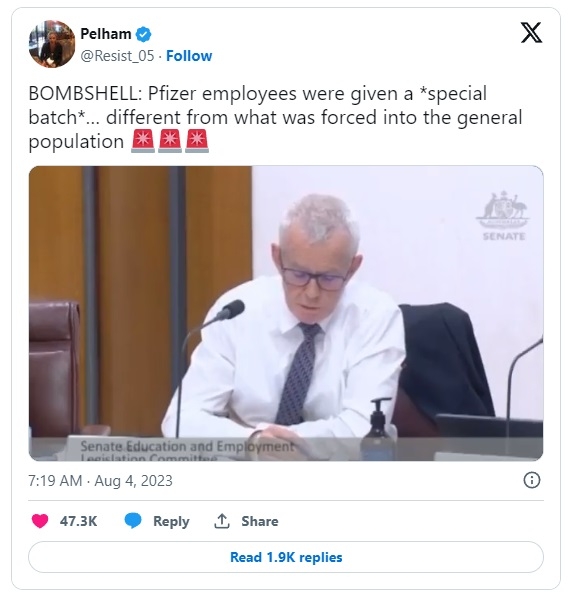Click the BOMBSHELL tweet text
This screenshot has width=568, height=600.
tap(276, 117)
